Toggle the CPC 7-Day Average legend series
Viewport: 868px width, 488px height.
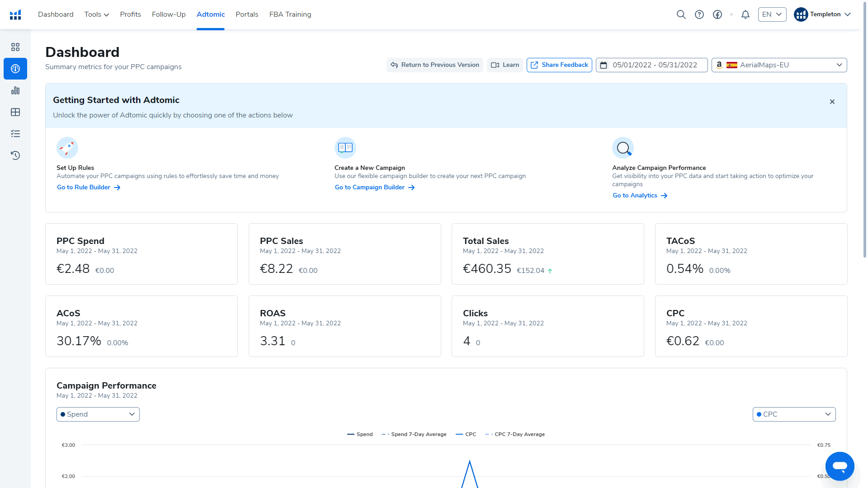pyautogui.click(x=515, y=434)
